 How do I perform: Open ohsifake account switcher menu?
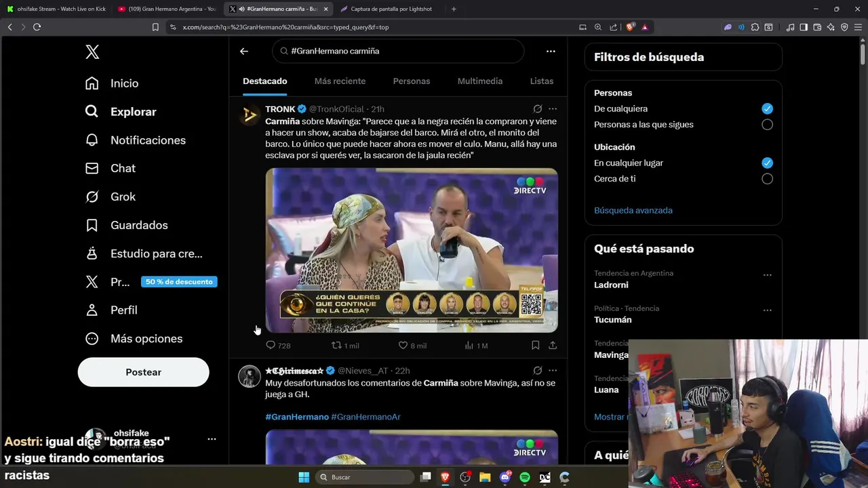point(212,439)
